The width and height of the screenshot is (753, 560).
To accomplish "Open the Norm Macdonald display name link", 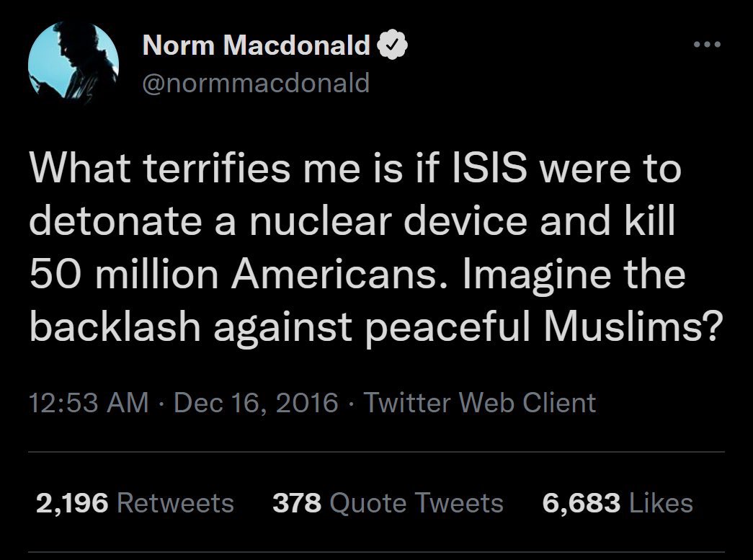I will pyautogui.click(x=256, y=45).
